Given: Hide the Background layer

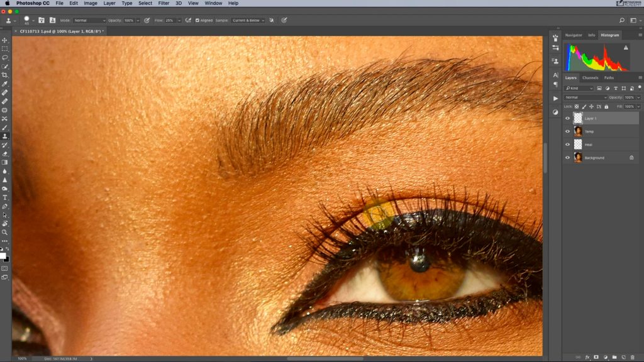Looking at the screenshot, I should tap(567, 157).
